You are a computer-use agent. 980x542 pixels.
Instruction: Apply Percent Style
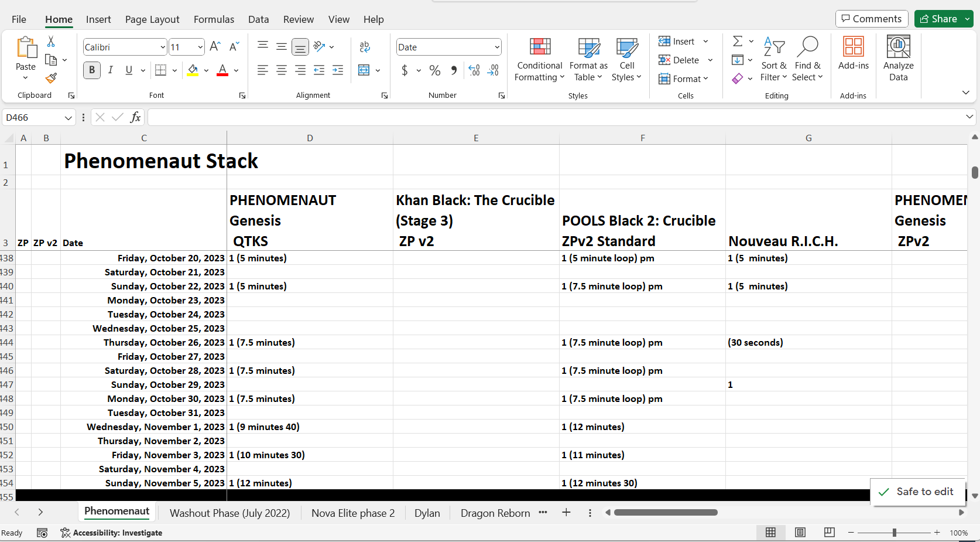click(434, 70)
